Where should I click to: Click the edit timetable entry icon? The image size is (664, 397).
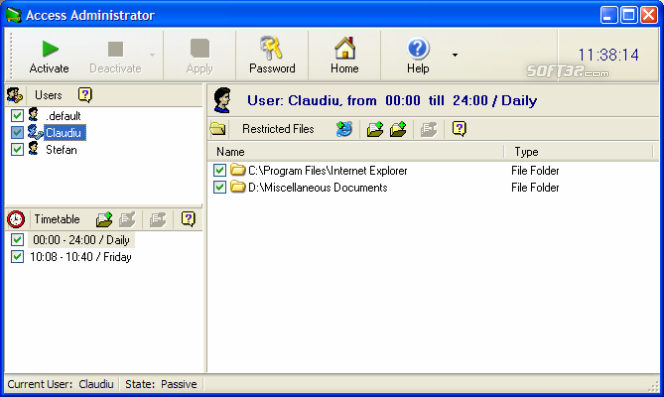tap(127, 219)
